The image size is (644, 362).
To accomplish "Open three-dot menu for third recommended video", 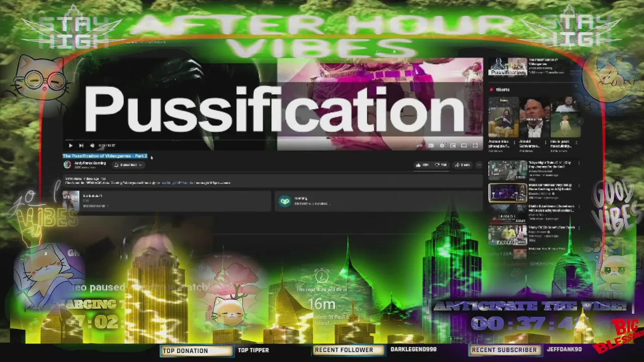I will pyautogui.click(x=579, y=207).
